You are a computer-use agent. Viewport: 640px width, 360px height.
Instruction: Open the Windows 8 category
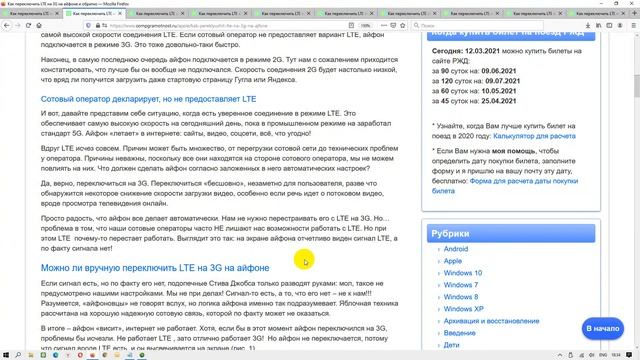(x=461, y=297)
